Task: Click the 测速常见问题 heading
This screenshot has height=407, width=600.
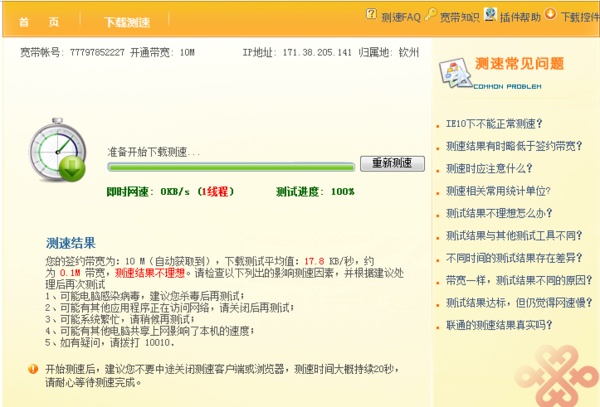Action: [x=520, y=63]
